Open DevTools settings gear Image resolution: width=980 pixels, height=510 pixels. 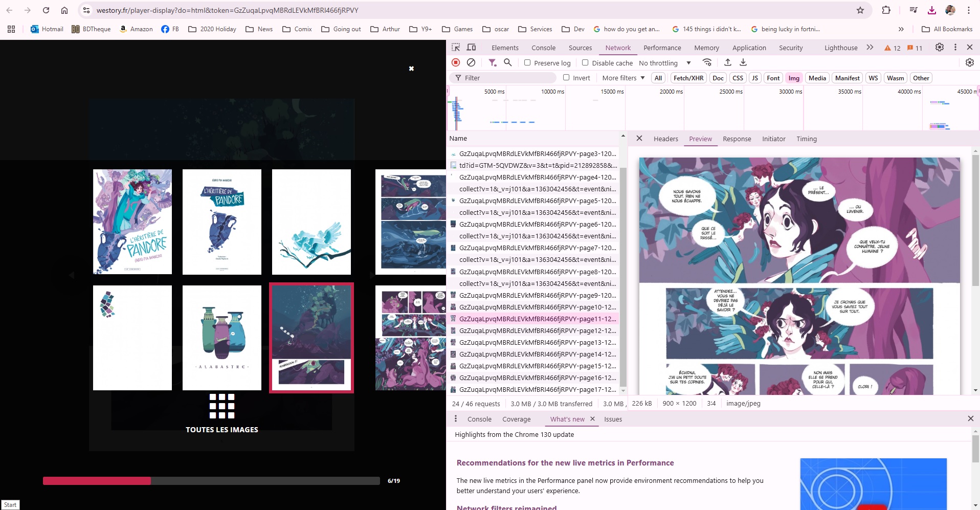(940, 47)
